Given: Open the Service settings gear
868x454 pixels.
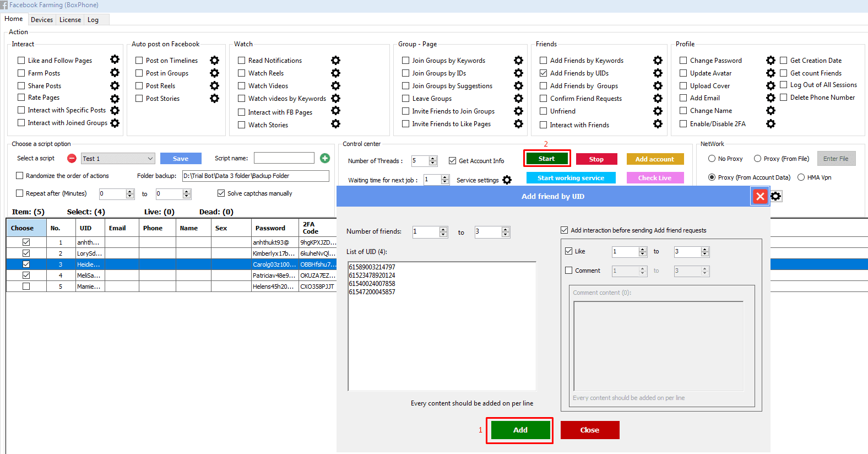Looking at the screenshot, I should click(x=507, y=180).
